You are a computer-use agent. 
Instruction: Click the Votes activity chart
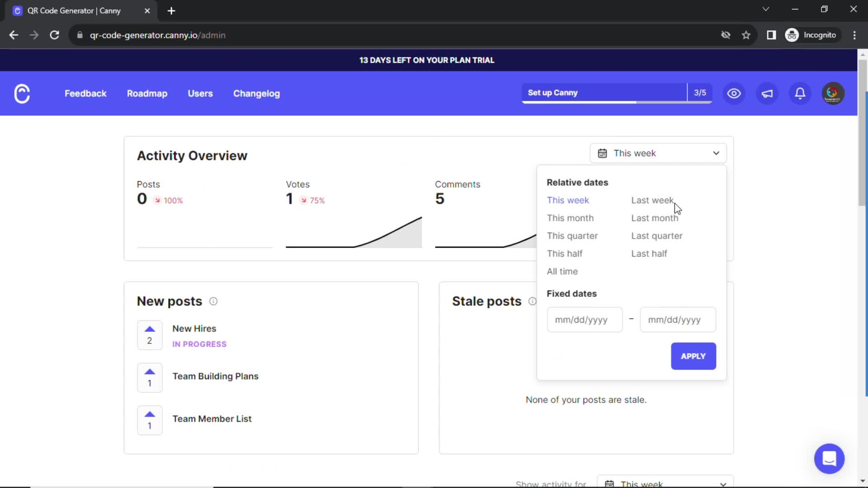[x=354, y=232]
